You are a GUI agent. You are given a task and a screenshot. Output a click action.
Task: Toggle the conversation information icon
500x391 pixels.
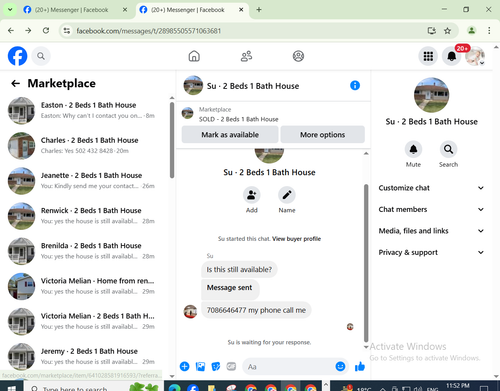tap(355, 85)
